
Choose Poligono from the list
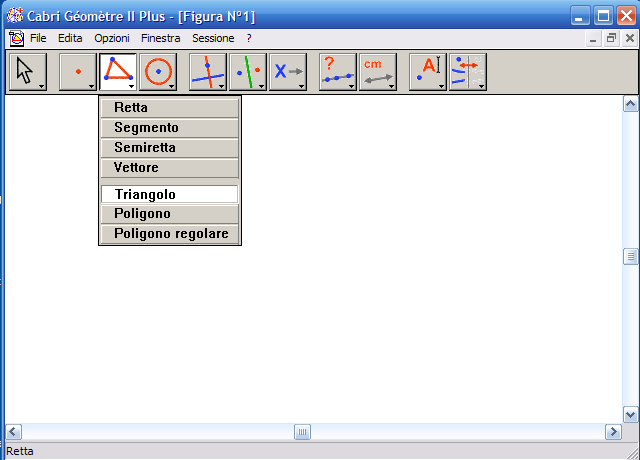[170, 214]
